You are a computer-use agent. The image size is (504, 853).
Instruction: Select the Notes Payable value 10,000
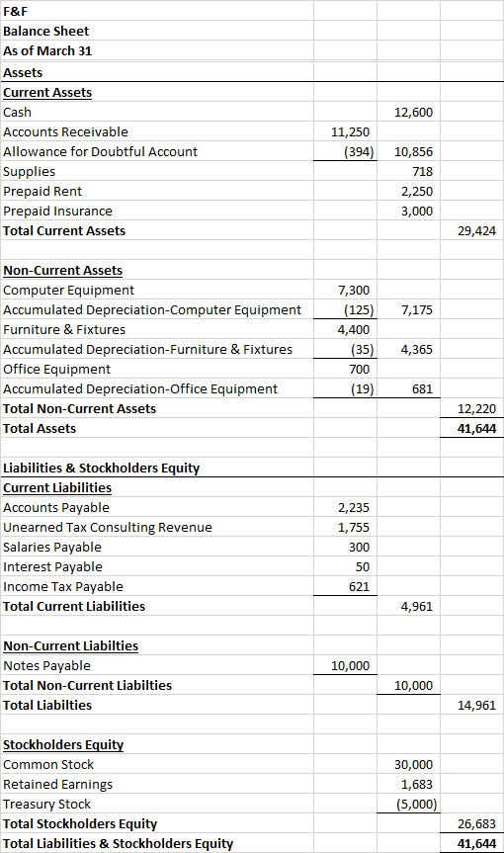pyautogui.click(x=350, y=666)
